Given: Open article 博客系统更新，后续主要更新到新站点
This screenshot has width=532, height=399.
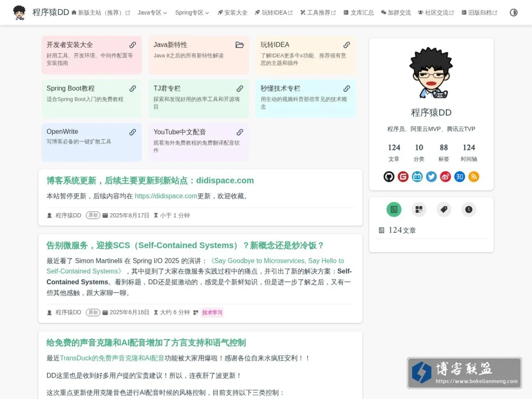Looking at the screenshot, I should coord(150,180).
